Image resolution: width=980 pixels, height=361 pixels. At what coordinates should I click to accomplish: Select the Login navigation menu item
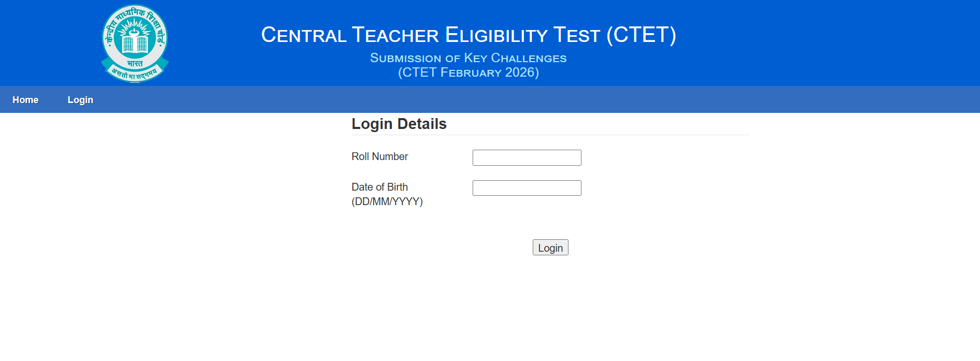point(80,100)
